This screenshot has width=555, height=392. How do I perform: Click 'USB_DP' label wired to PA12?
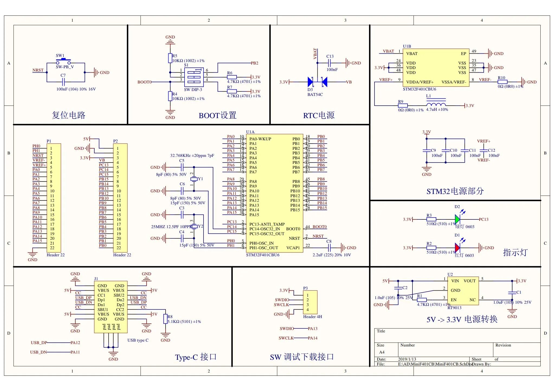(x=39, y=343)
